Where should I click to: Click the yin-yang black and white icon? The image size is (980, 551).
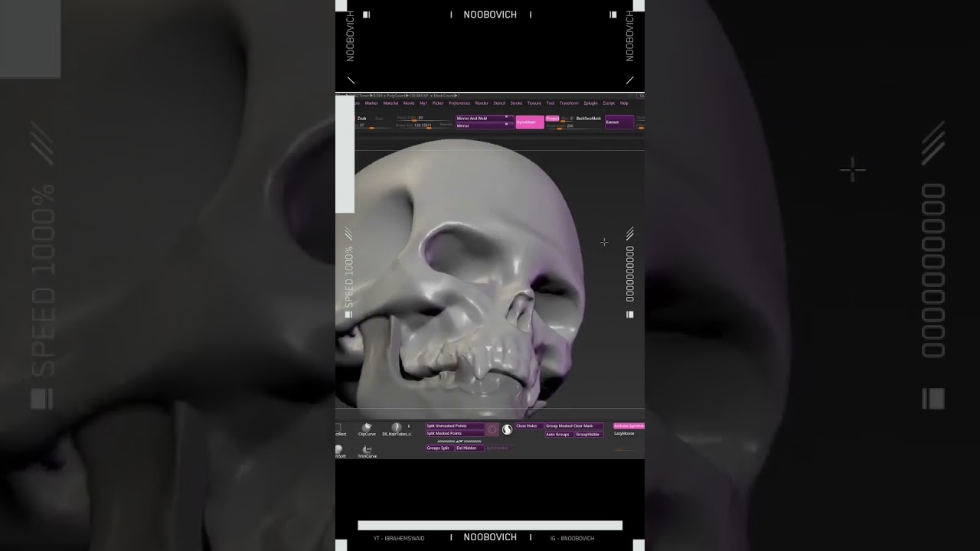(507, 430)
